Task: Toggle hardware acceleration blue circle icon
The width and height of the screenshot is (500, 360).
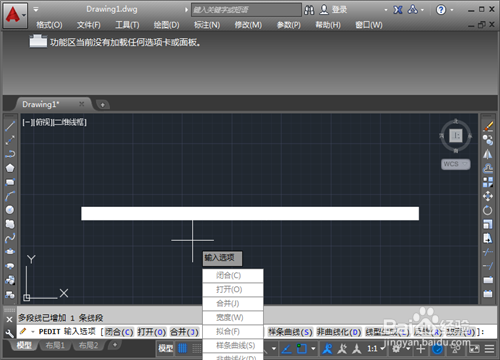Action: (x=437, y=349)
